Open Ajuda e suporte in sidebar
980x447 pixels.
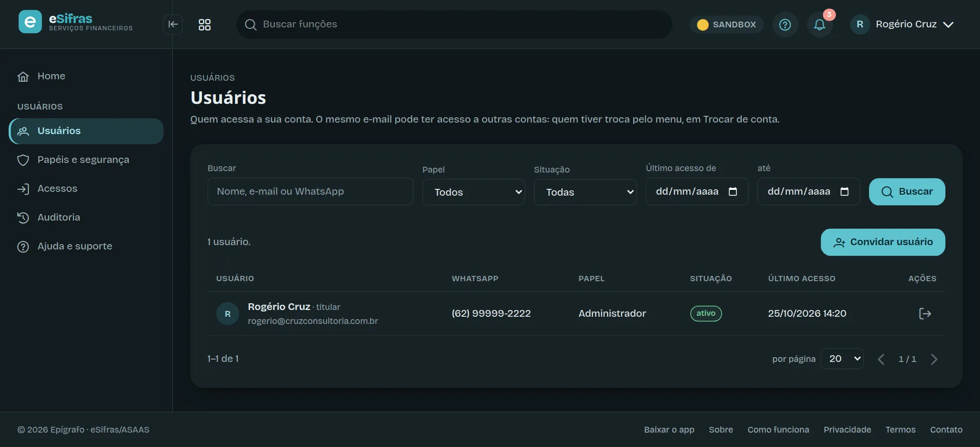coord(86,246)
